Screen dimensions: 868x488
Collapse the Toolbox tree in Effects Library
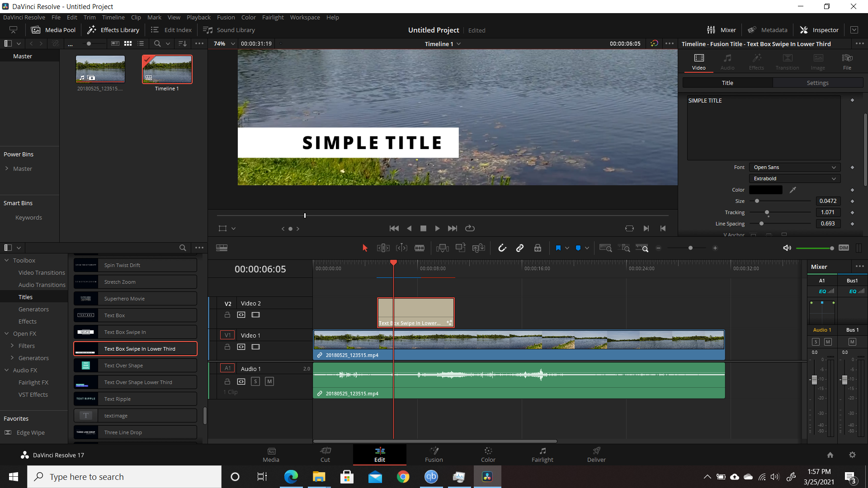pyautogui.click(x=7, y=260)
